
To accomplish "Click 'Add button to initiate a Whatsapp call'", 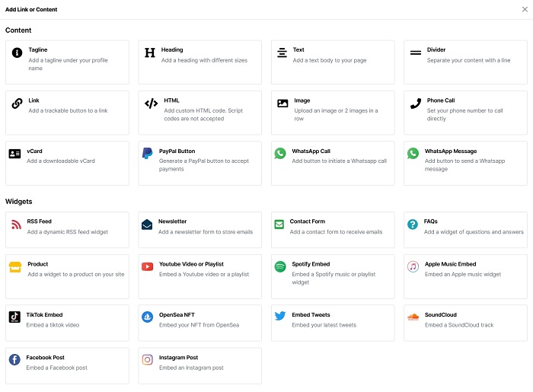I will point(340,161).
